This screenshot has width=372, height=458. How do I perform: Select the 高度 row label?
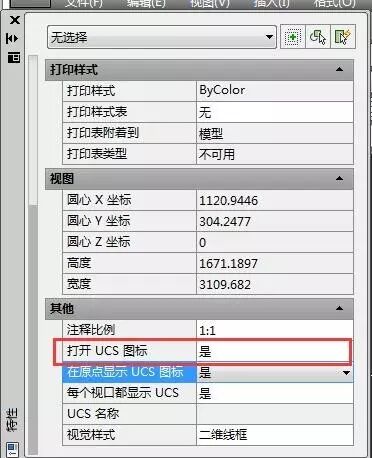tap(129, 263)
